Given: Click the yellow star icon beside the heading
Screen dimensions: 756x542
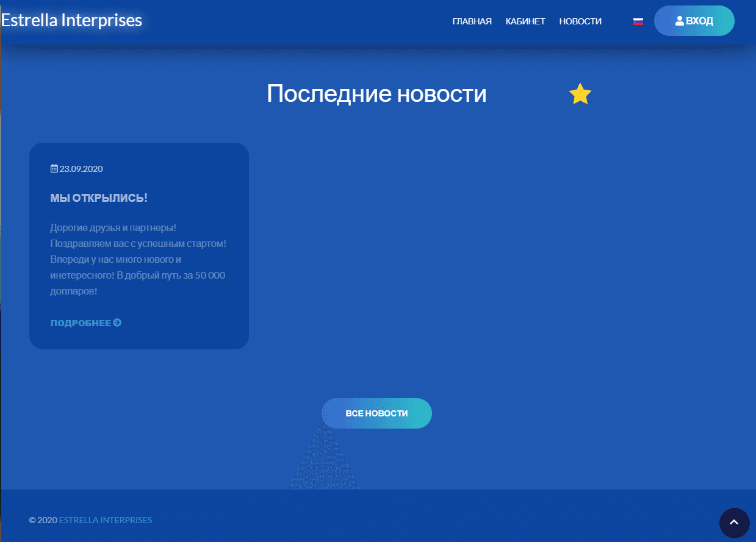Looking at the screenshot, I should (580, 94).
